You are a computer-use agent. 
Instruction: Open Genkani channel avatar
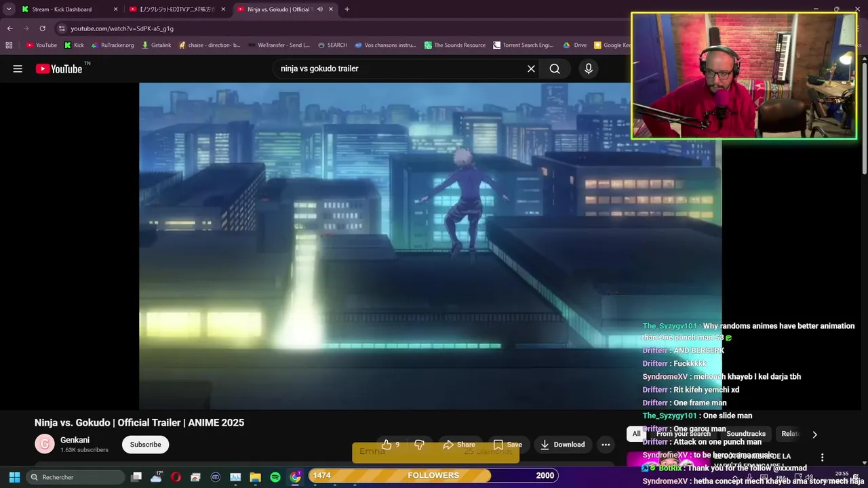(45, 444)
